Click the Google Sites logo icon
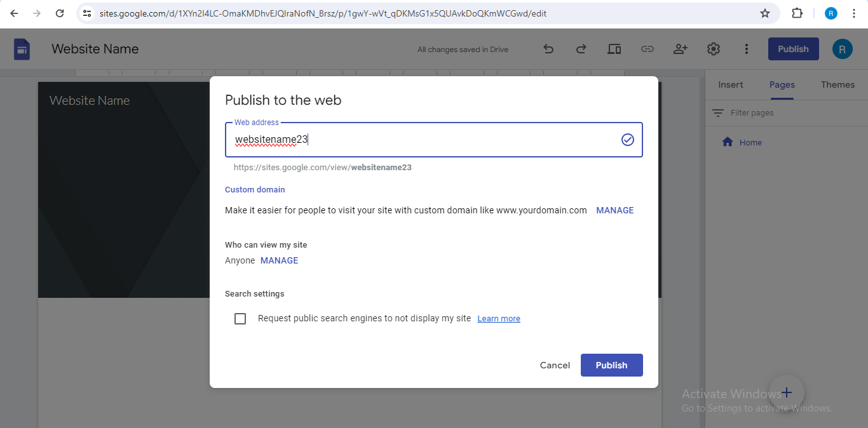868x428 pixels. [x=22, y=49]
